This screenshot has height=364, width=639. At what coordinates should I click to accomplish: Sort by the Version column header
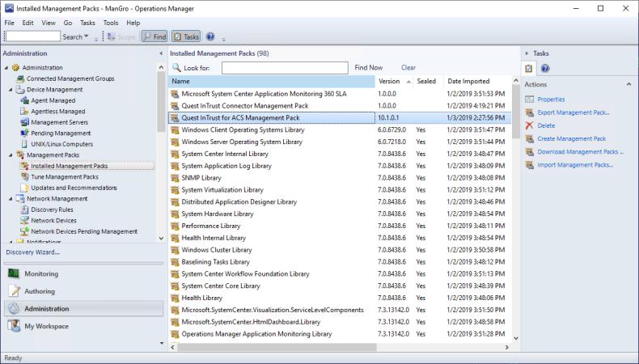[394, 82]
